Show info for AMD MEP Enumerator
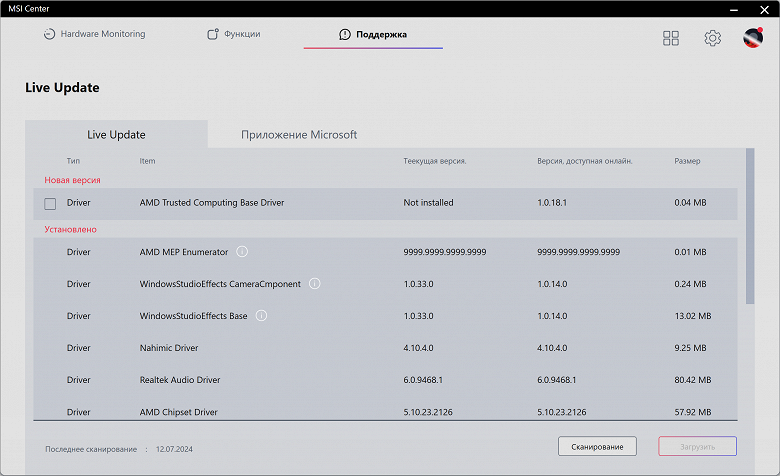The width and height of the screenshot is (780, 476). point(242,252)
